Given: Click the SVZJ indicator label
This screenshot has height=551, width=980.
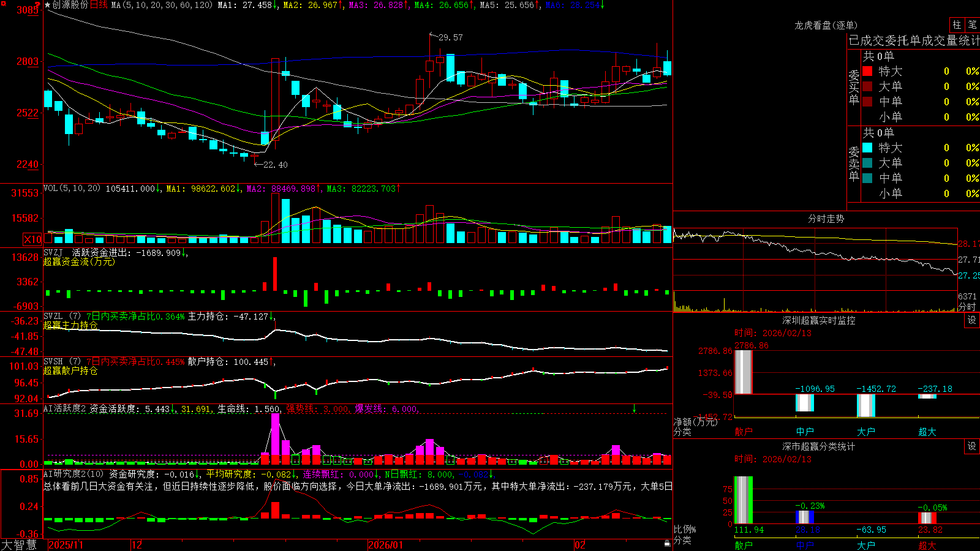Looking at the screenshot, I should click(53, 252).
